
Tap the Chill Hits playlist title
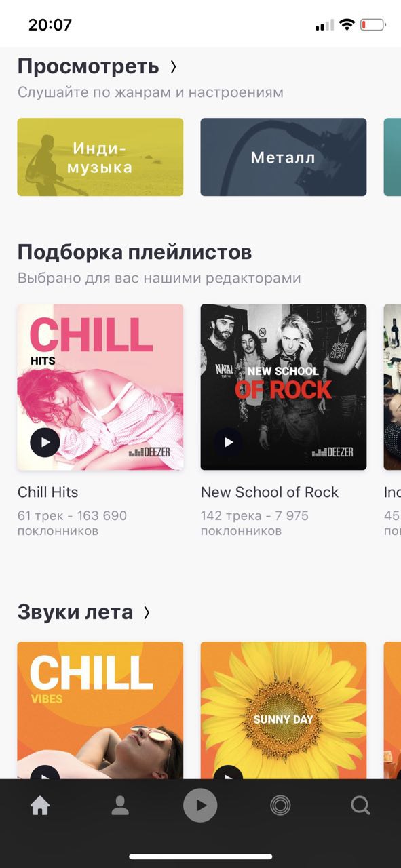tap(47, 492)
